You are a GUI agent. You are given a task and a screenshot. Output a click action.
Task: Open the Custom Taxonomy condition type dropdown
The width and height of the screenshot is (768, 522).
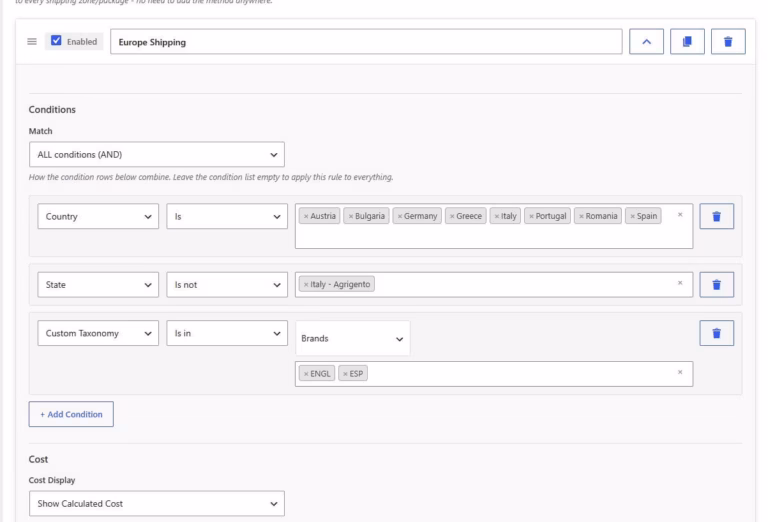point(98,333)
